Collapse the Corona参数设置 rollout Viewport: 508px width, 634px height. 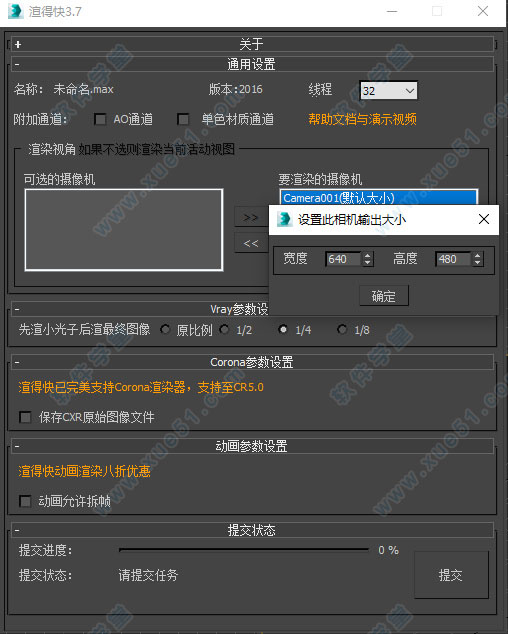(17, 362)
